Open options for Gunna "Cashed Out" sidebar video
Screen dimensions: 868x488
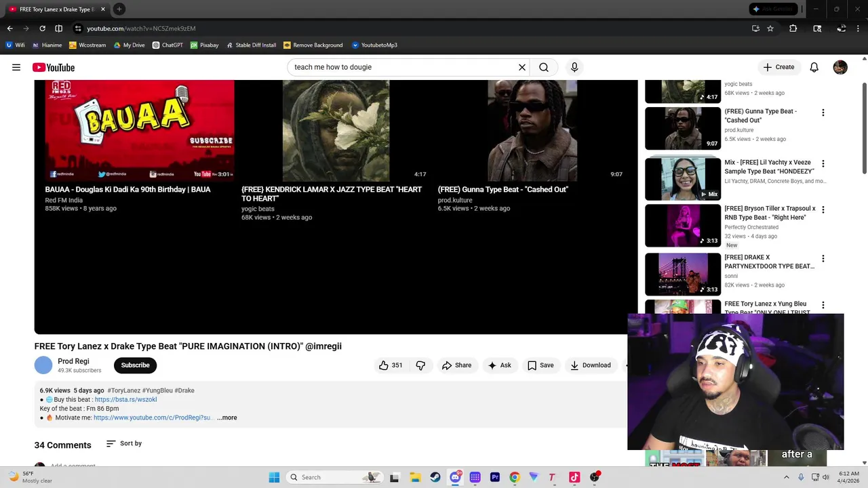click(x=823, y=113)
